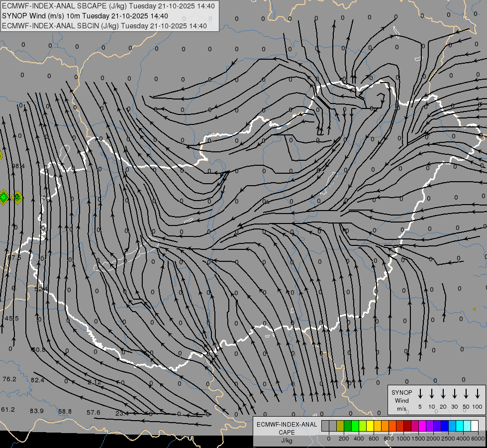The width and height of the screenshot is (487, 448).
Task: Click the 76.2 value on the map
Action: click(9, 379)
